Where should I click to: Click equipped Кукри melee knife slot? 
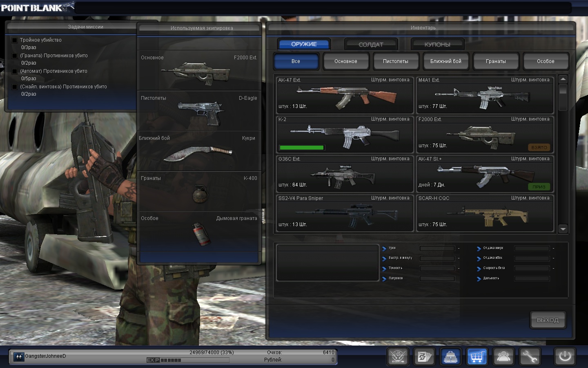pos(199,151)
